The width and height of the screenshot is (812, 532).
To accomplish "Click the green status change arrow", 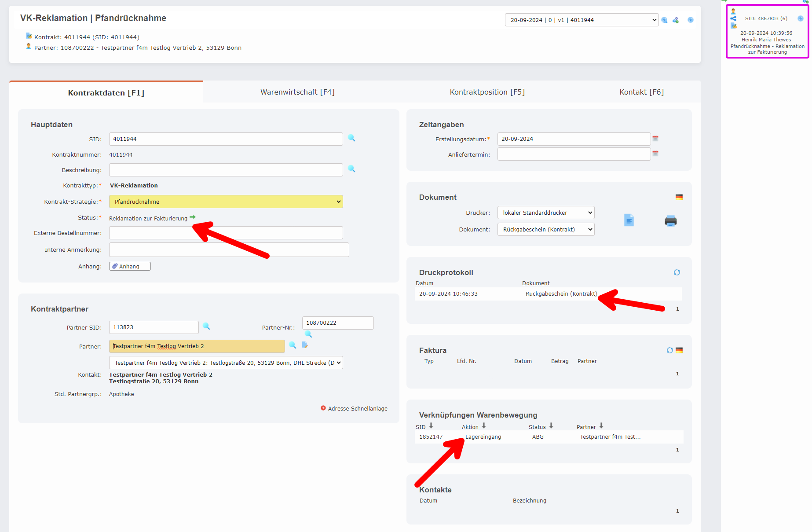I will 193,217.
